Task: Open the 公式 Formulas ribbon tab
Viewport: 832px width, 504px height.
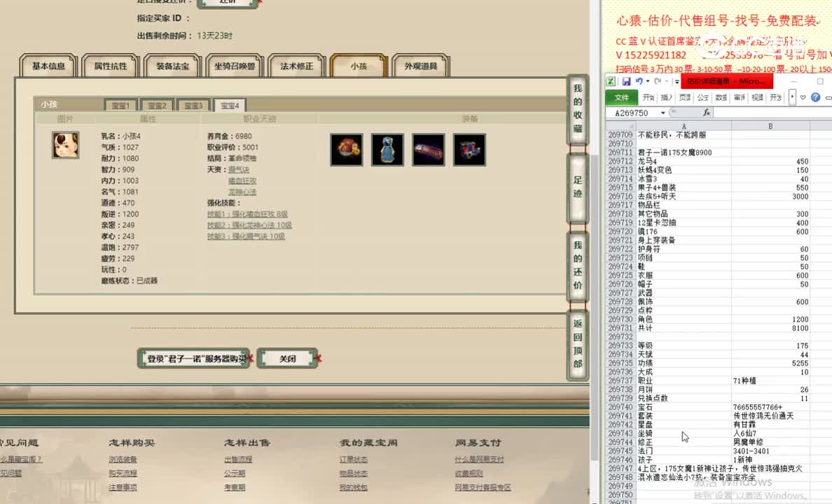Action: point(703,97)
